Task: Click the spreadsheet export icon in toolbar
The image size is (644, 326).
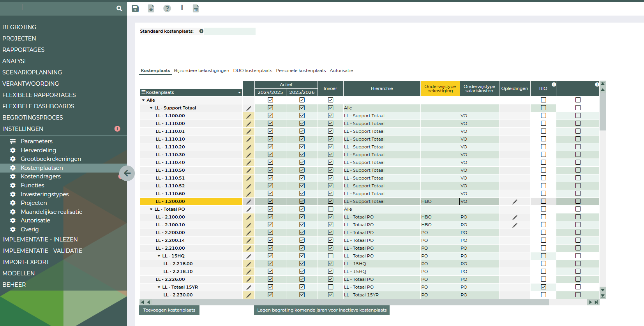Action: [196, 9]
